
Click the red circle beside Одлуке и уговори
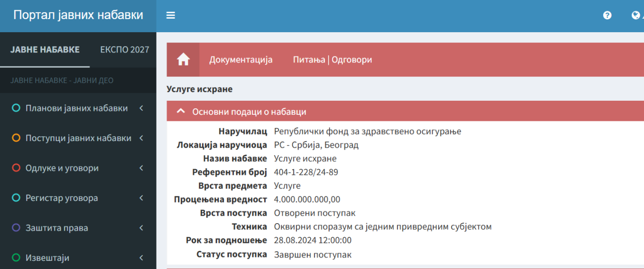(x=16, y=168)
